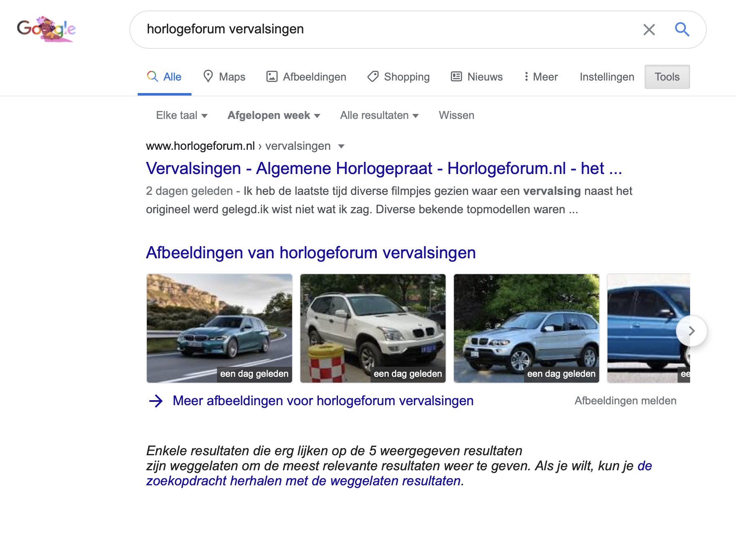Select the Alle tab
Viewport: 736px width, 560px height.
pos(164,77)
